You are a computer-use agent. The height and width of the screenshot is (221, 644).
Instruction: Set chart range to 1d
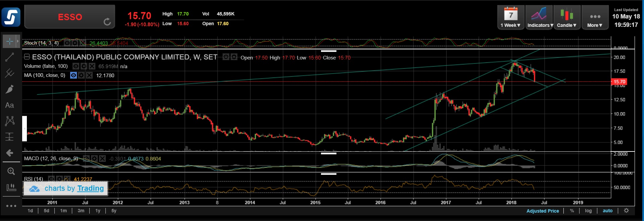[30, 211]
